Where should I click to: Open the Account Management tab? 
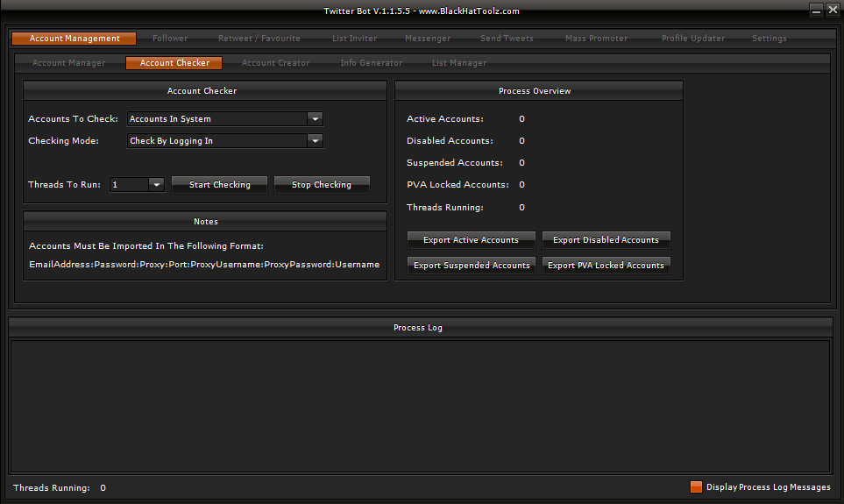coord(74,39)
